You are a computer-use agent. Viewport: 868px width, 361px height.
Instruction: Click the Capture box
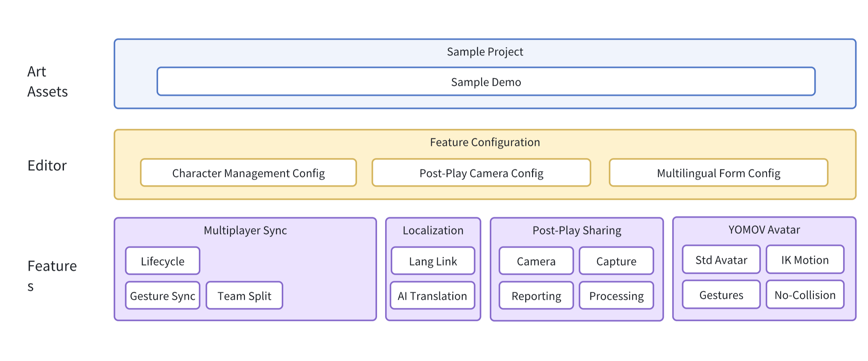click(x=616, y=261)
